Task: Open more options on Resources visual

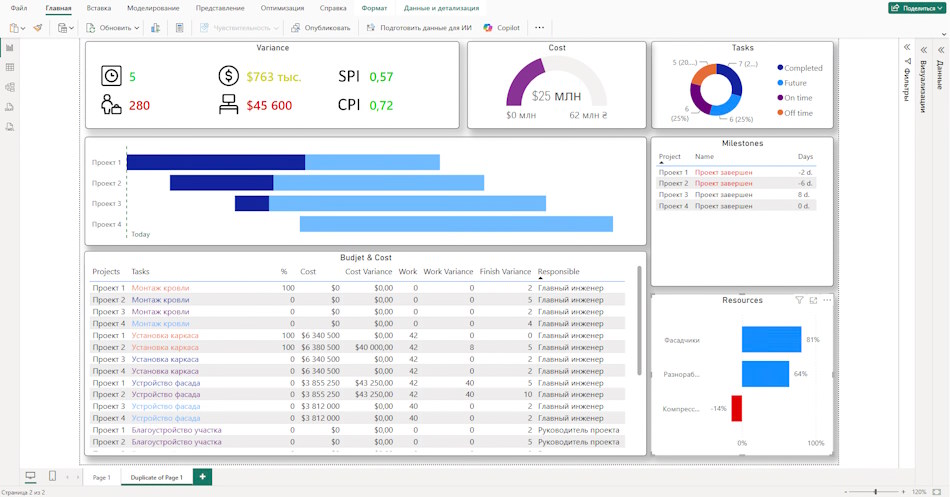Action: click(827, 300)
